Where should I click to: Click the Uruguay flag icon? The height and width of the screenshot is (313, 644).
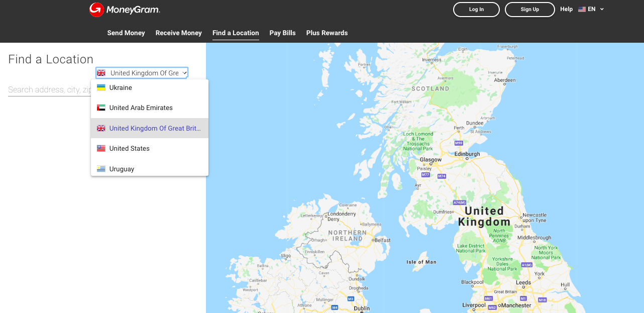click(x=100, y=168)
